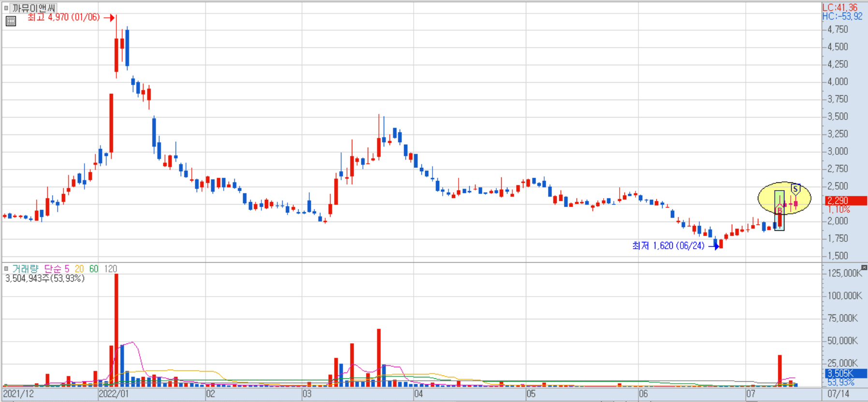Click the pink 단순 moving-average label

click(53, 268)
